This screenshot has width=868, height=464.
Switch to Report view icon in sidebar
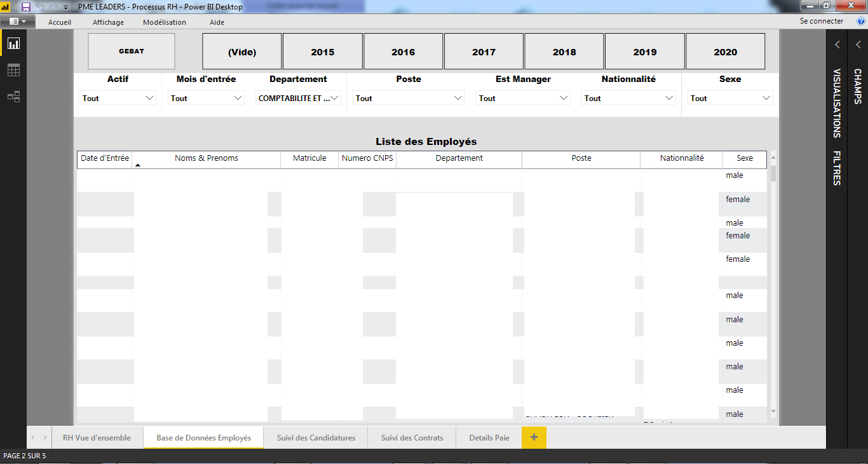coord(13,43)
